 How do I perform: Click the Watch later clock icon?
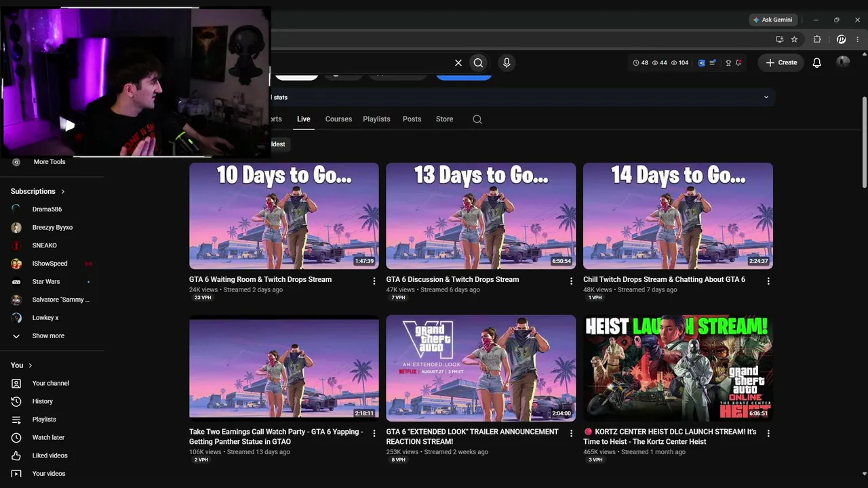tap(16, 437)
